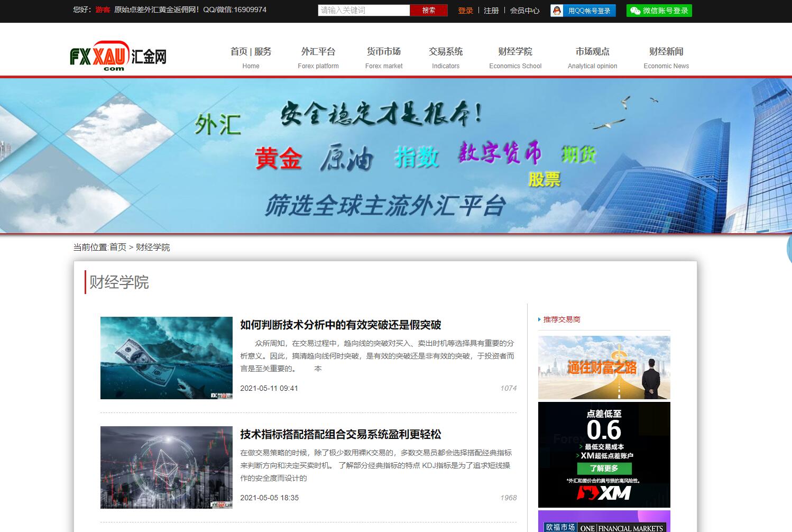Click the 首页 breadcrumb link
This screenshot has width=792, height=532.
118,247
